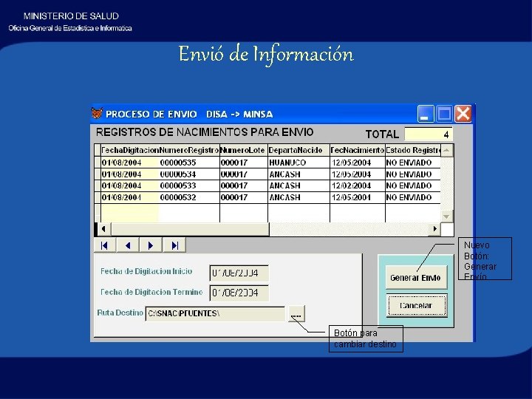The width and height of the screenshot is (532, 399).
Task: Click birth date 12/02/2004 cell
Action: [358, 186]
